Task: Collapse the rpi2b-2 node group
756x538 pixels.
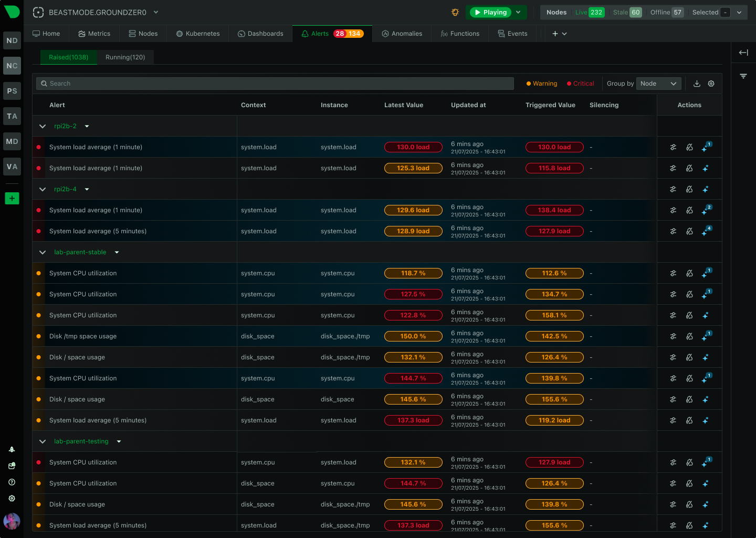Action: [x=43, y=126]
